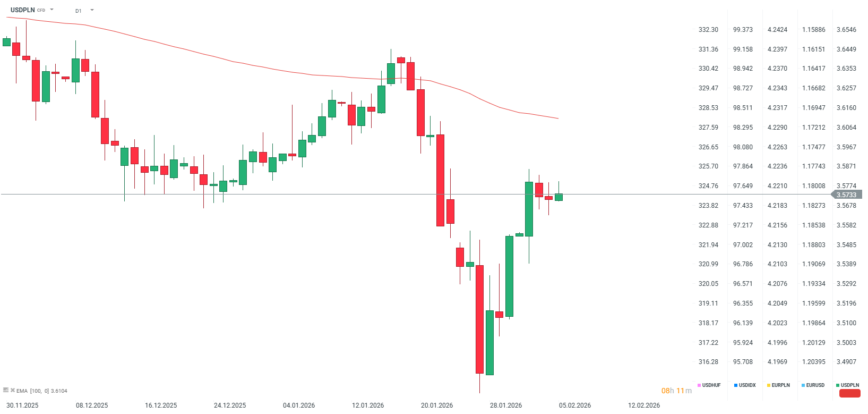Click the pink USDHUF legend square
Image resolution: width=868 pixels, height=414 pixels.
pyautogui.click(x=699, y=385)
